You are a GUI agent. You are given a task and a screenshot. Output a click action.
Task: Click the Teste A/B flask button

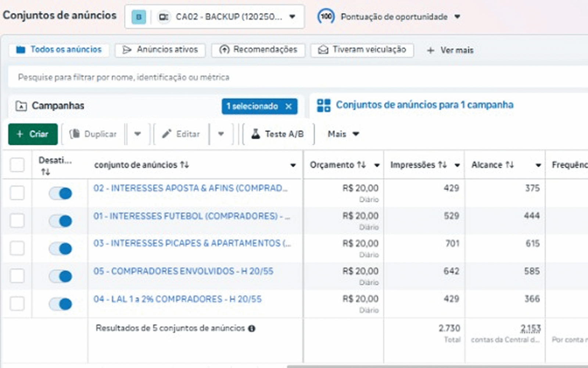pos(278,134)
